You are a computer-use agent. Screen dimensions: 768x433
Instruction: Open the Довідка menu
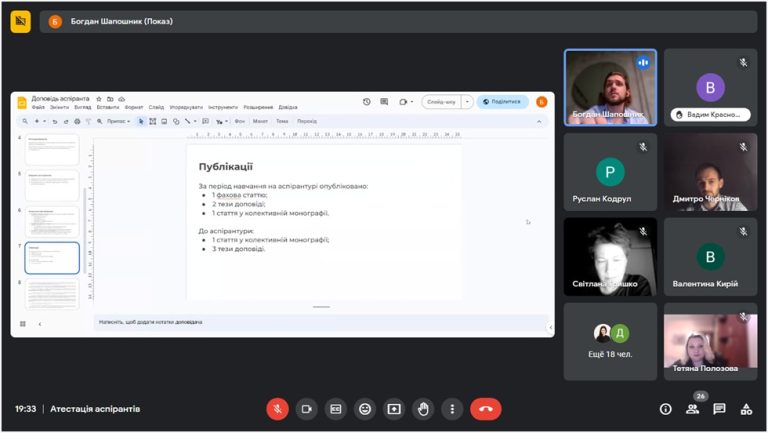coord(288,107)
